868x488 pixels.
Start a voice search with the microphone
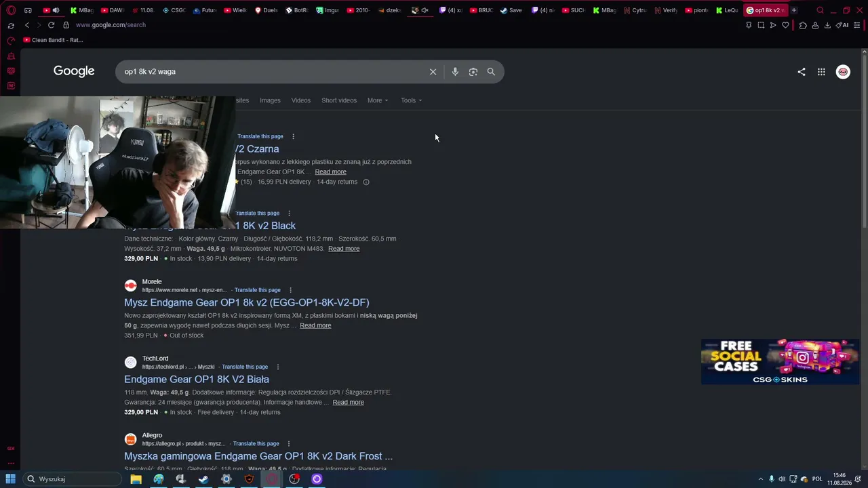(x=455, y=72)
